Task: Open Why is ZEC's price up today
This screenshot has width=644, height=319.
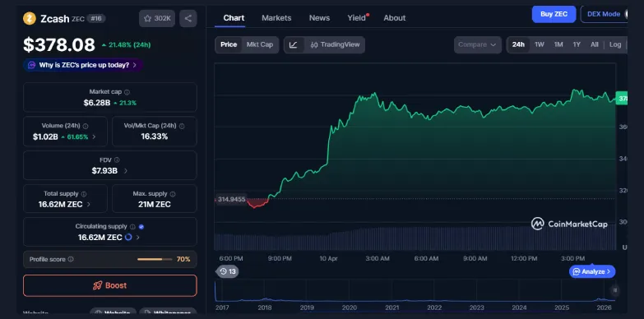Action: (83, 65)
